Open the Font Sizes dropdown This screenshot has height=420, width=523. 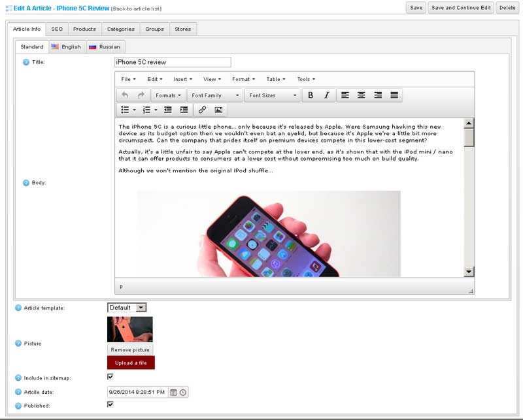273,95
